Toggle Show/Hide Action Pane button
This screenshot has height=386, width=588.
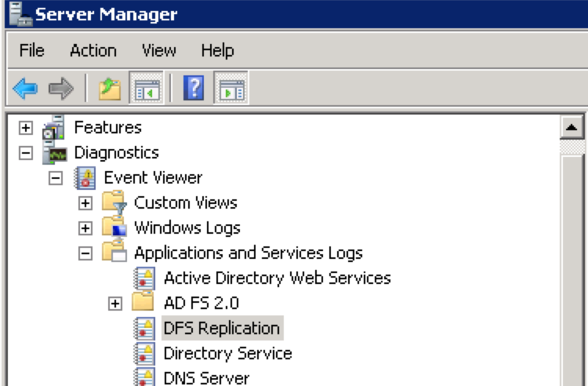[231, 88]
